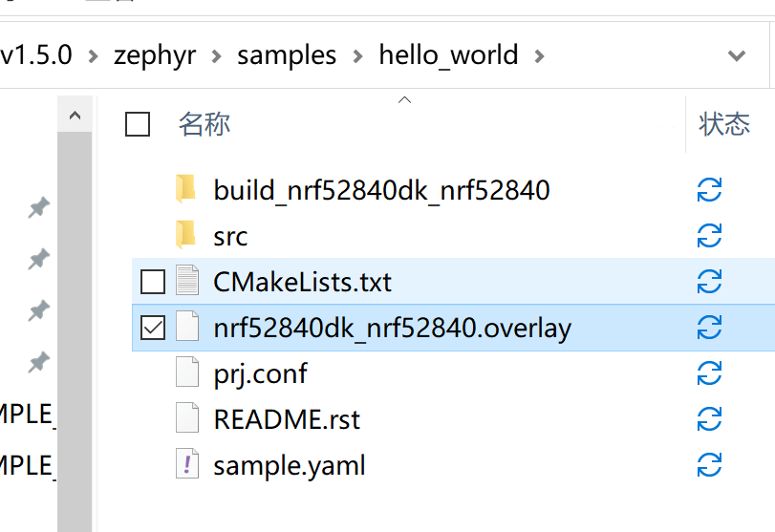Click the navigation pane scrollbar up arrow
The width and height of the screenshot is (775, 532).
tap(75, 117)
